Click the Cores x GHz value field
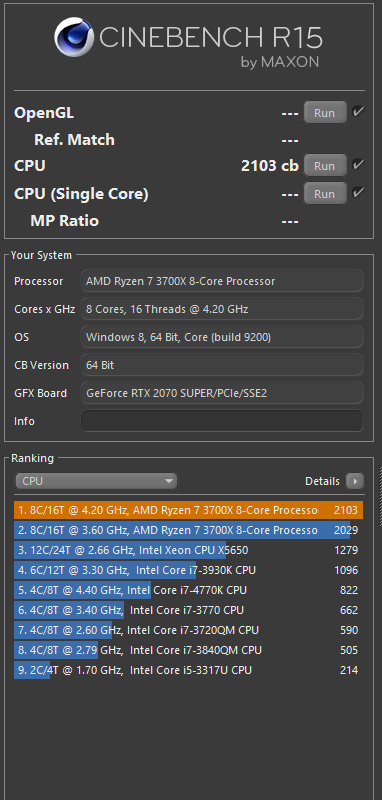This screenshot has height=800, width=382. pyautogui.click(x=222, y=309)
